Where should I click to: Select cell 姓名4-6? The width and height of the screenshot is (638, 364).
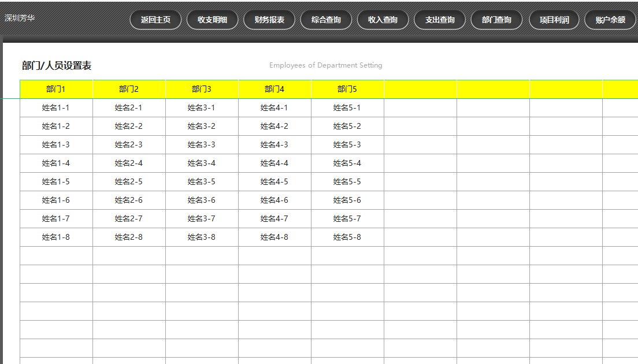[x=275, y=200]
